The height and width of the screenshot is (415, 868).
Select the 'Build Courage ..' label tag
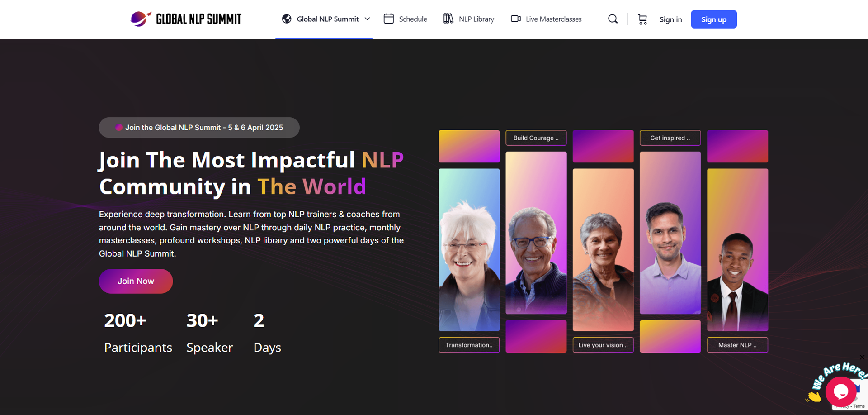point(536,138)
